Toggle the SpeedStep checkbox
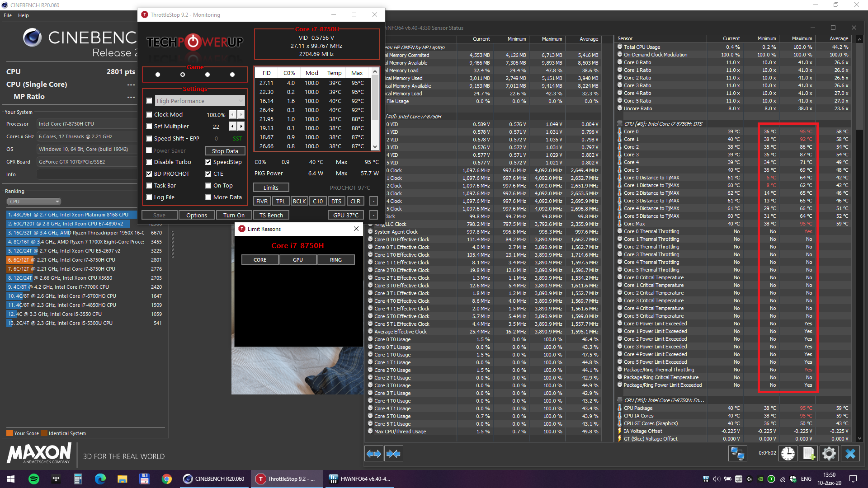The width and height of the screenshot is (868, 488). [208, 162]
